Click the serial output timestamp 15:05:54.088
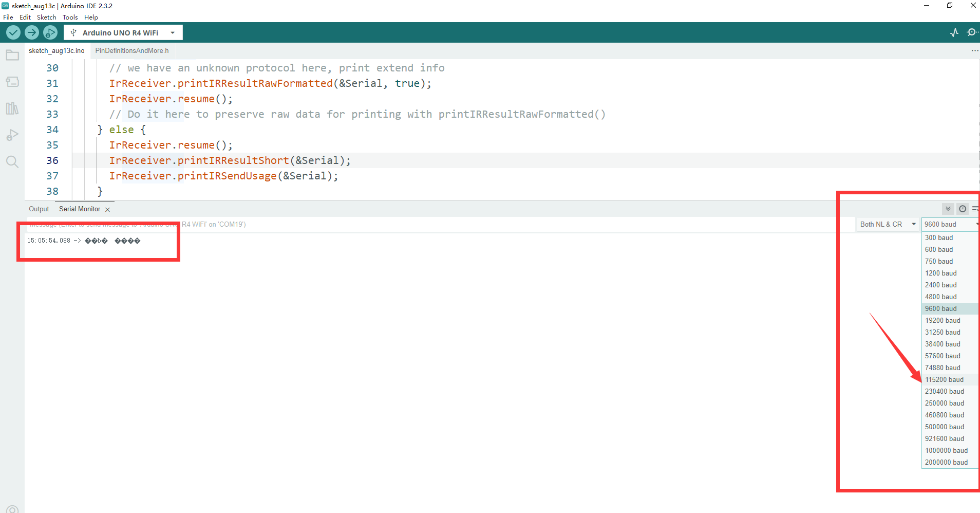Screen dimensions: 980x513 point(49,241)
